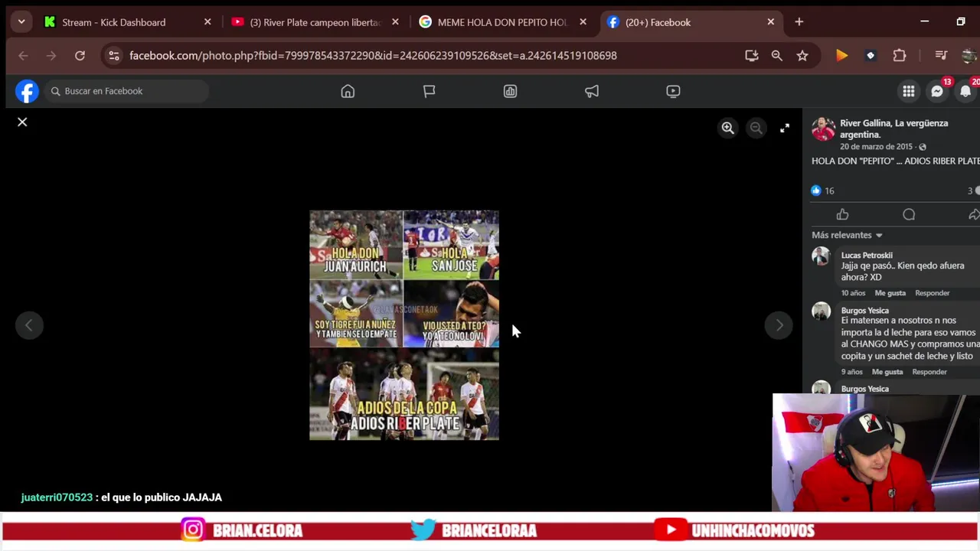View the 16 reactions list

pyautogui.click(x=823, y=191)
